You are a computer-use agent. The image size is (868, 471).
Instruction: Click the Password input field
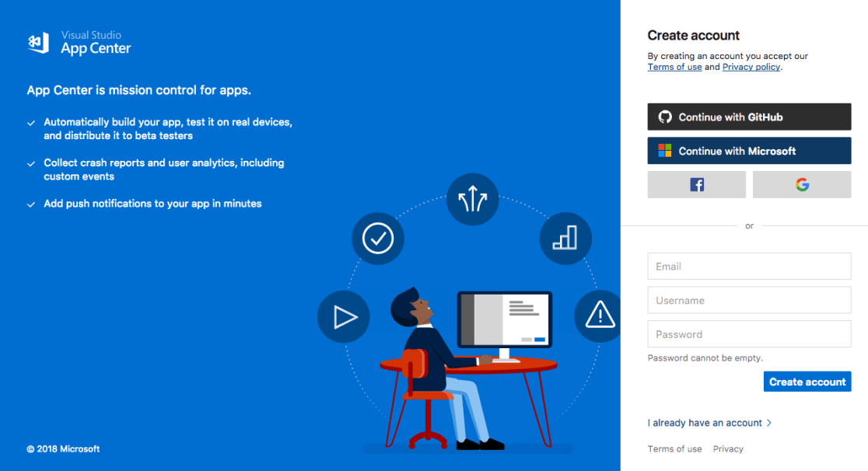(x=749, y=334)
